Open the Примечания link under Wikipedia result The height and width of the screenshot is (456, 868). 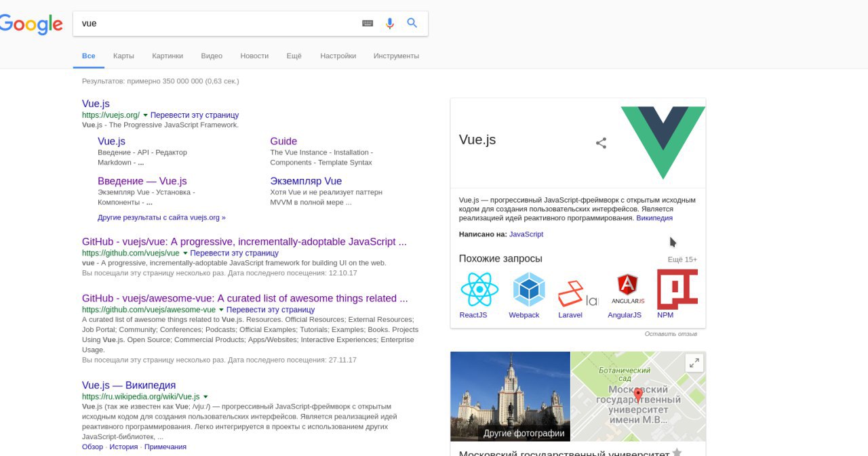click(165, 447)
